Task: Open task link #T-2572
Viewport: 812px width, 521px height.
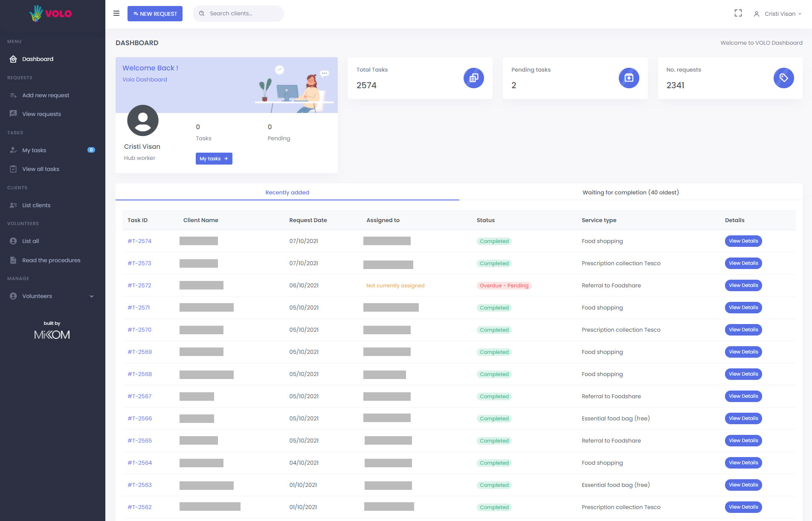Action: tap(139, 286)
